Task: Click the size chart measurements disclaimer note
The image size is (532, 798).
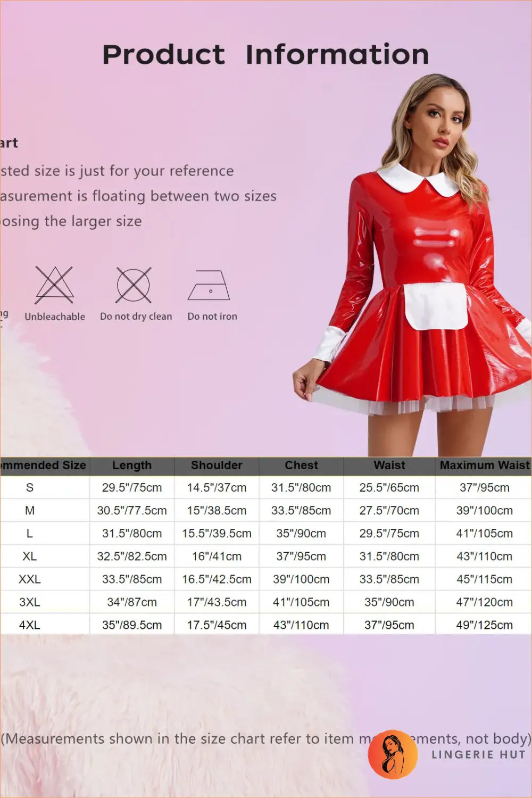Action: tap(266, 738)
